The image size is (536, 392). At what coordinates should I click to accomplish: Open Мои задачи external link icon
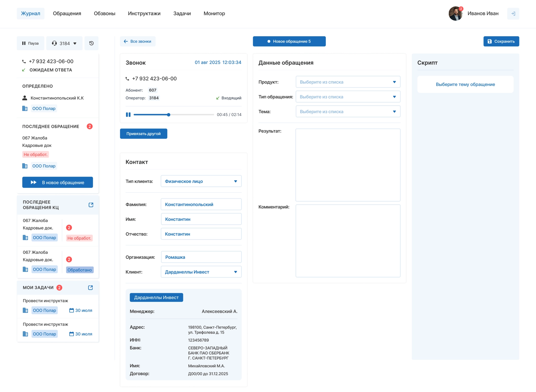click(x=91, y=288)
